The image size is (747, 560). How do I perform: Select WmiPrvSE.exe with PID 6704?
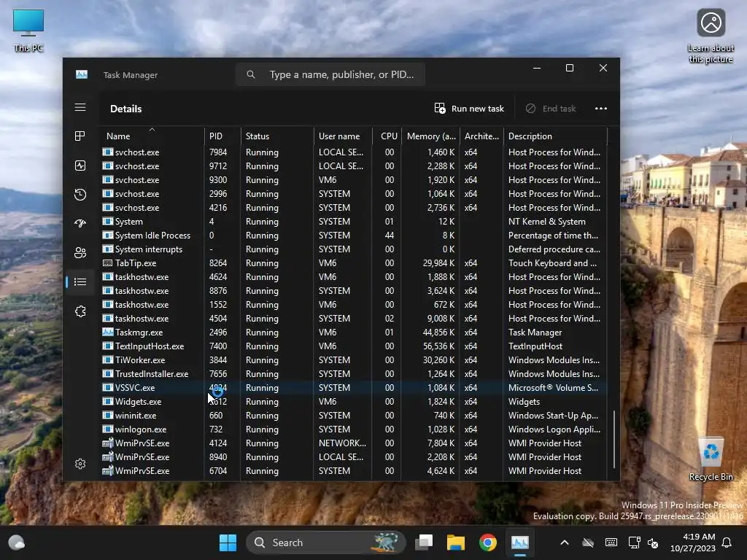click(x=354, y=470)
